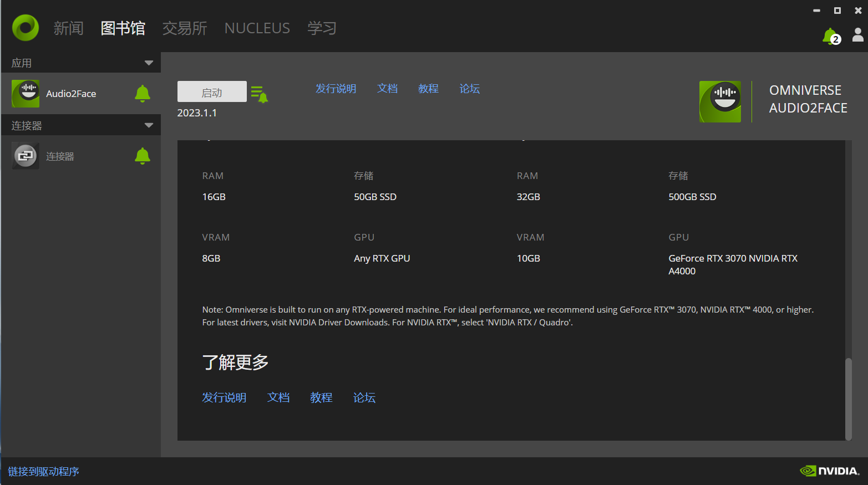Launch Audio2Face with the 启动 button

tap(212, 91)
